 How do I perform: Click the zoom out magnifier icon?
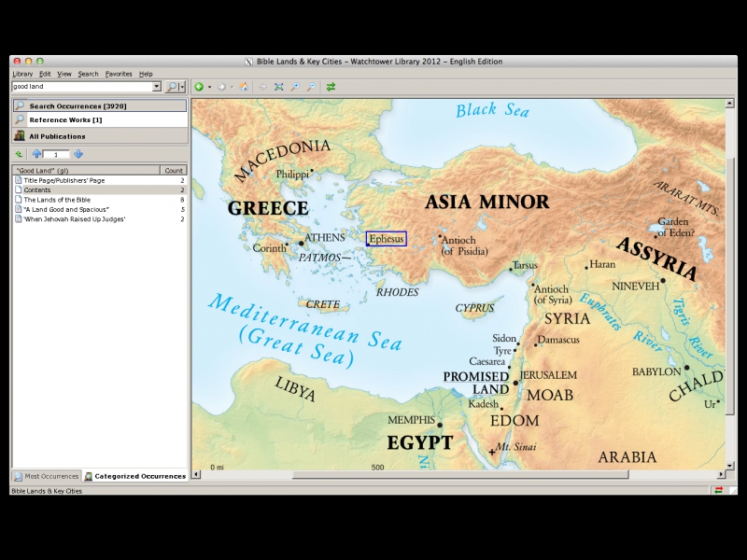[x=311, y=87]
